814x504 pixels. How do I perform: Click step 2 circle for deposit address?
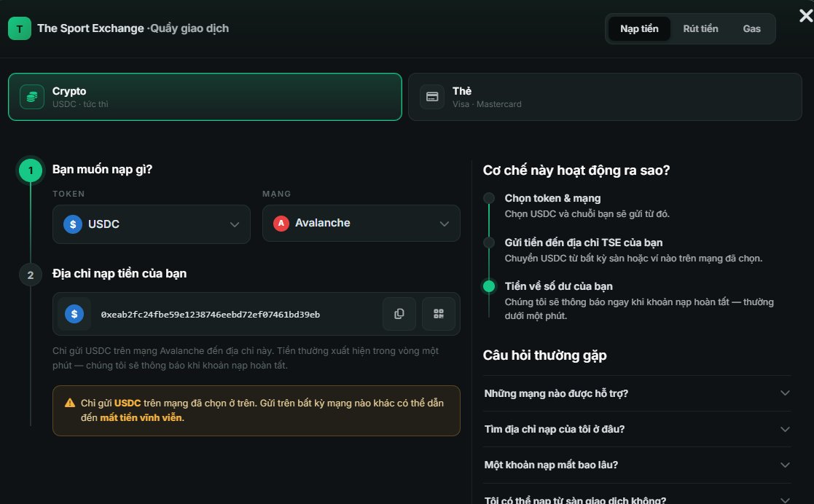tap(31, 275)
